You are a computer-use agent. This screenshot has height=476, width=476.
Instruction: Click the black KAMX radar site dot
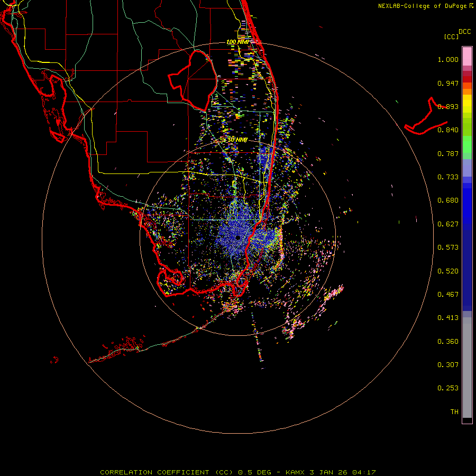click(238, 237)
